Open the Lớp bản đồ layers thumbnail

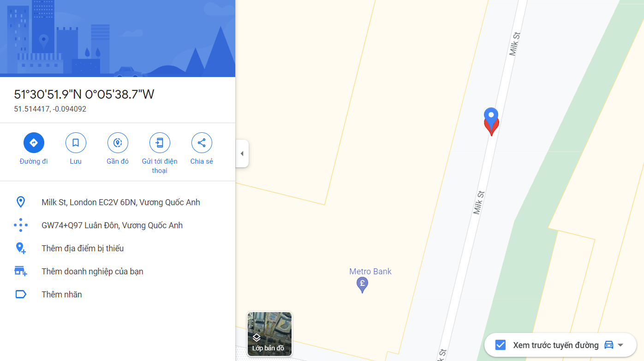pyautogui.click(x=269, y=334)
